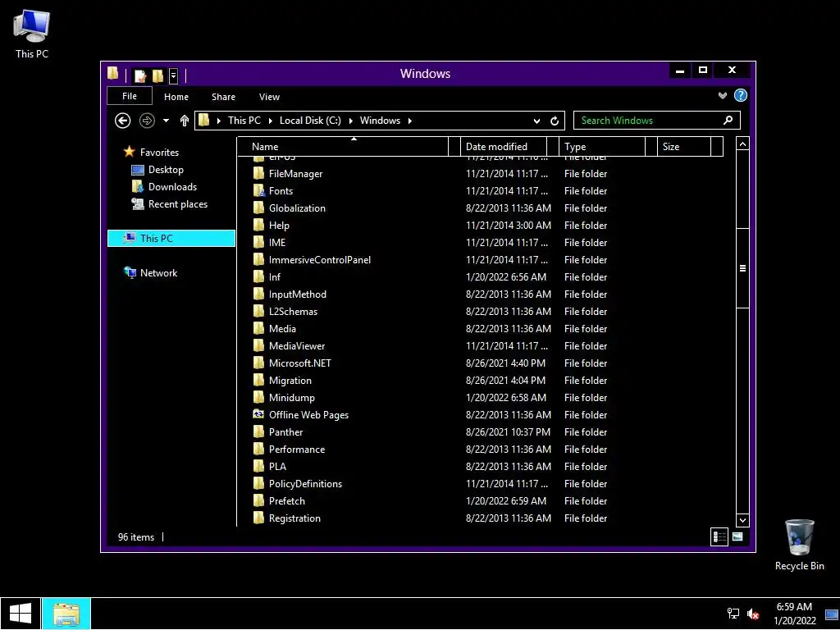Click the scroll down arrow of file list
The image size is (840, 630).
[x=742, y=519]
